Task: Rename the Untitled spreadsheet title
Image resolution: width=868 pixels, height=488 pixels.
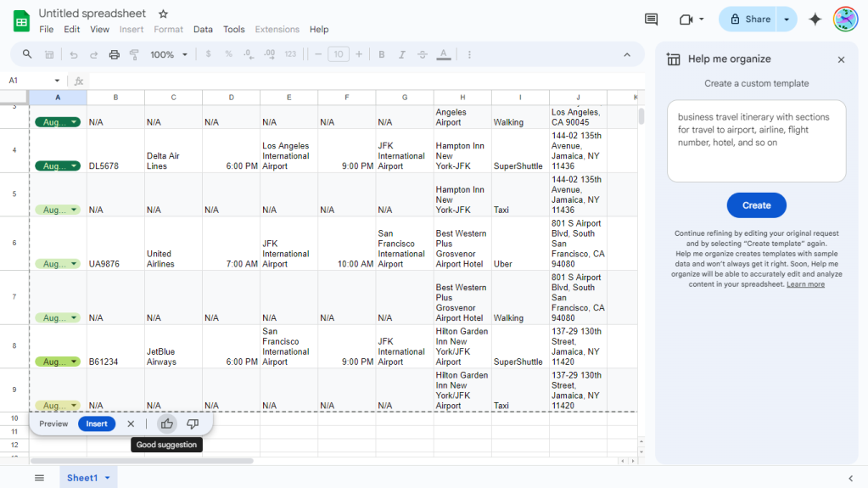Action: pos(92,14)
